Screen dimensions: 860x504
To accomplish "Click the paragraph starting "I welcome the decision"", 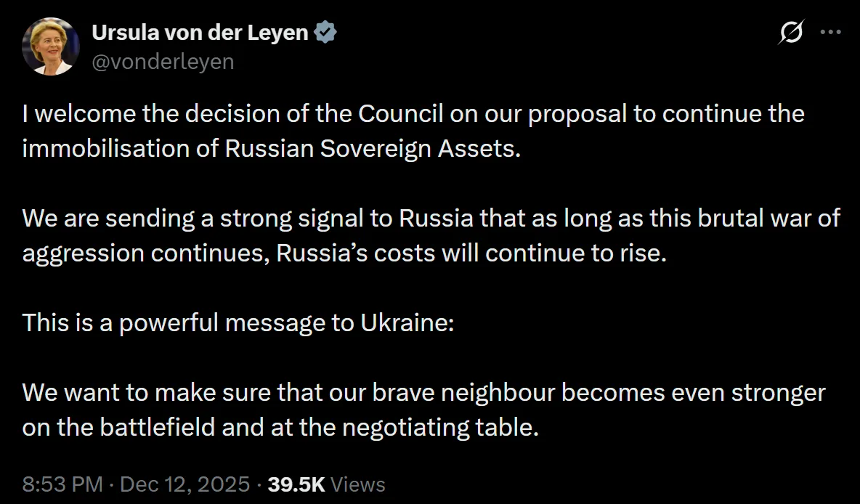I will click(413, 131).
